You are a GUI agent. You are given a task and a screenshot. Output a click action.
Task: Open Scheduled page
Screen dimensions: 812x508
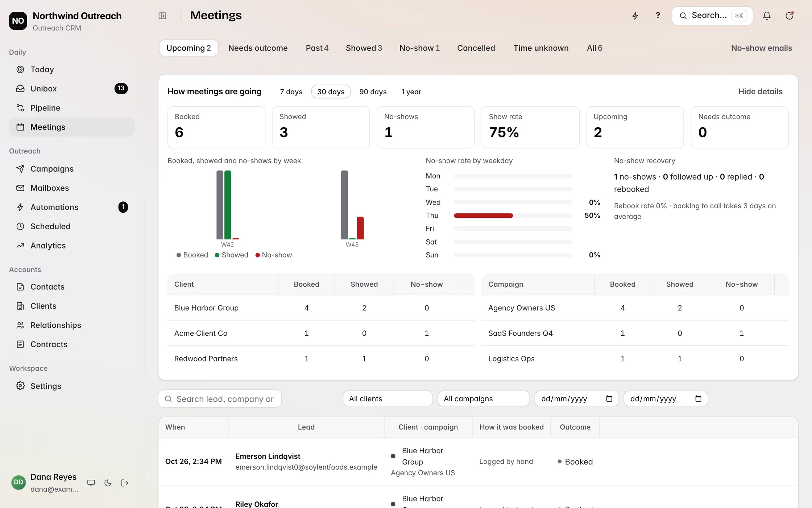(72, 226)
